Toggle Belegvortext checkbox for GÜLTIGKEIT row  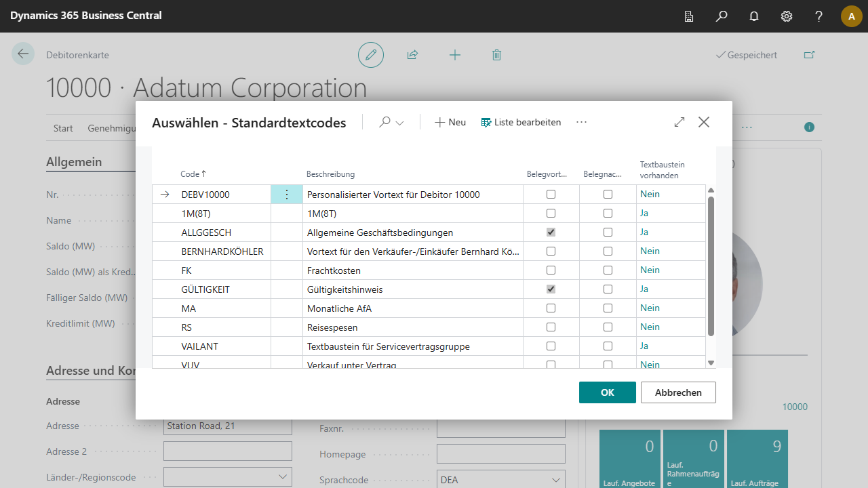coord(551,289)
